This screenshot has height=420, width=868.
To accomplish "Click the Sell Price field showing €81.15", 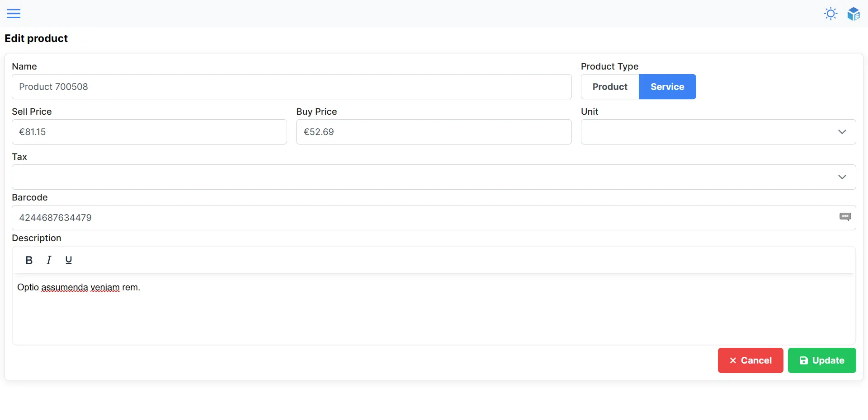I will pyautogui.click(x=149, y=132).
